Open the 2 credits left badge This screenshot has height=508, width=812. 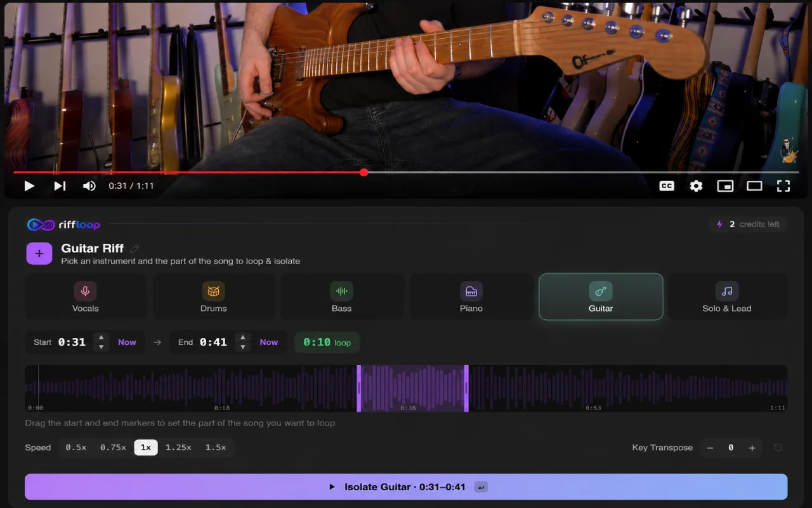coord(748,224)
